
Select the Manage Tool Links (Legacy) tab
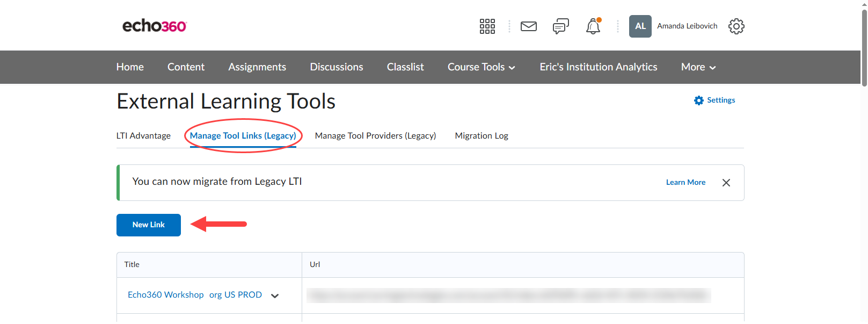243,136
